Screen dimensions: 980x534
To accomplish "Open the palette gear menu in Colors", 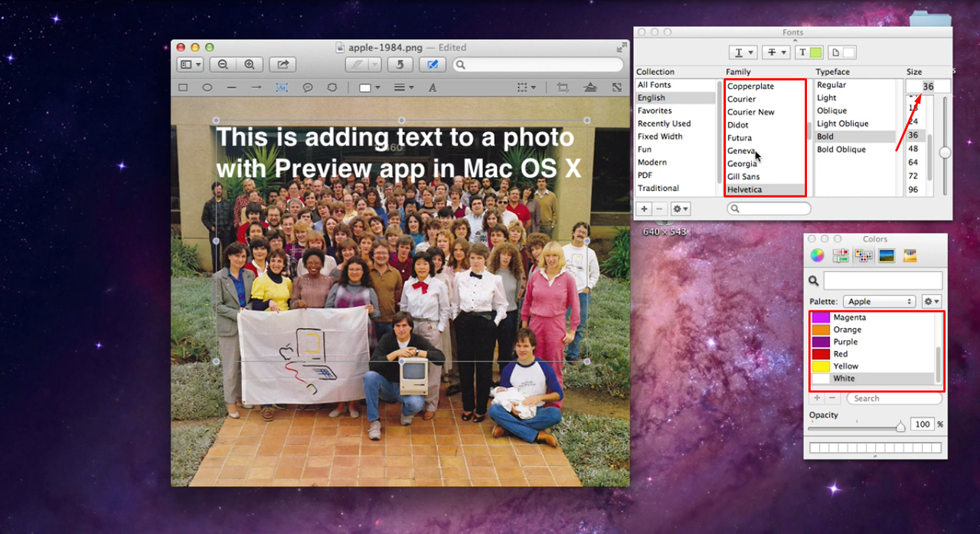I will point(932,302).
